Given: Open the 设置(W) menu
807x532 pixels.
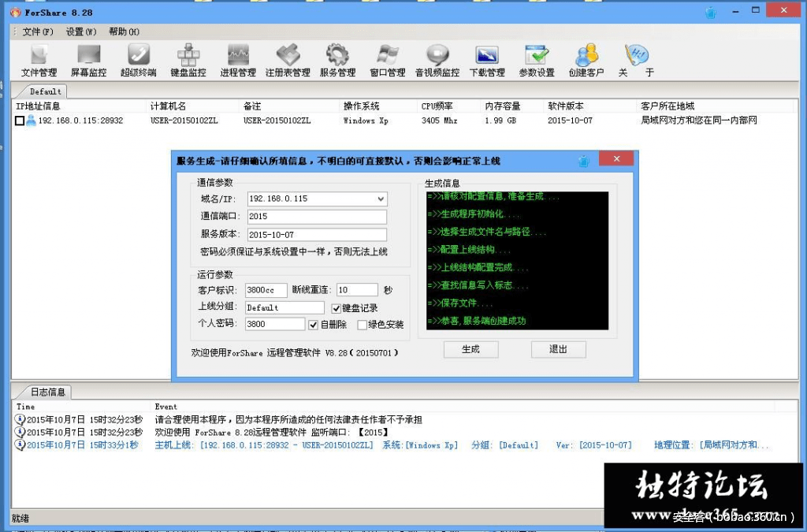Looking at the screenshot, I should pos(79,32).
